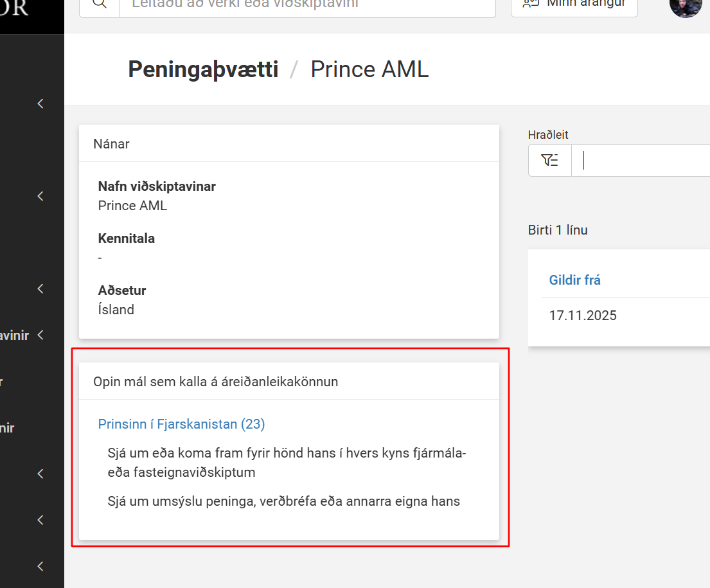Expand the chevron directly below the nir item

40,474
